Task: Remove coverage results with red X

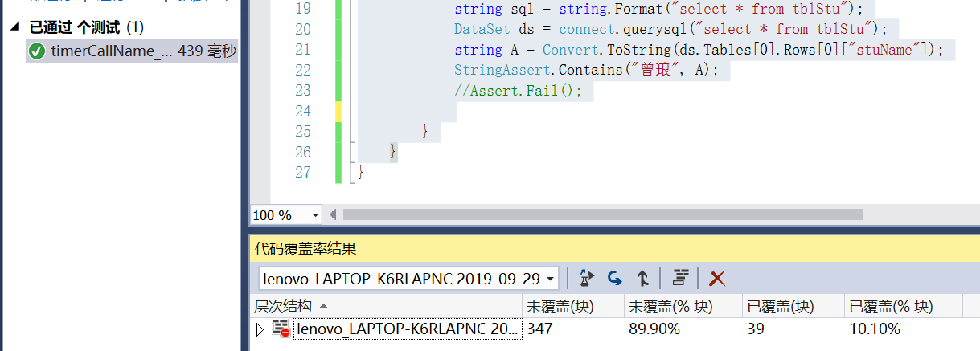Action: pyautogui.click(x=717, y=279)
